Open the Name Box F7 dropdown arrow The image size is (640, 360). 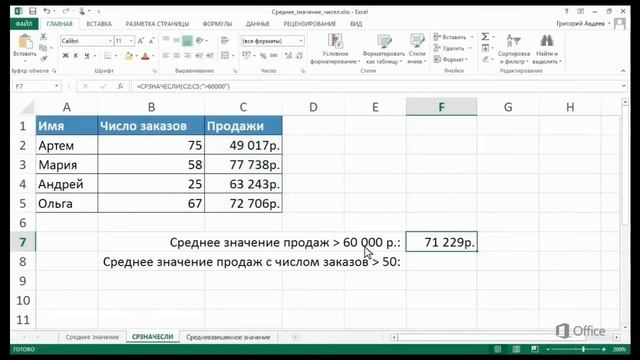[57, 87]
